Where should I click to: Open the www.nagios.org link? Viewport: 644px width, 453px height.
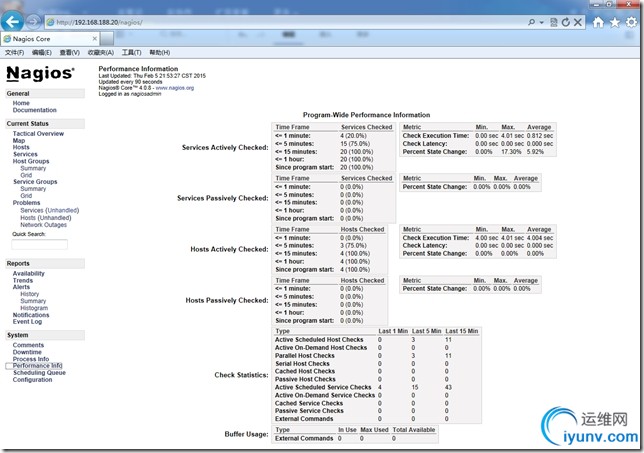point(175,88)
